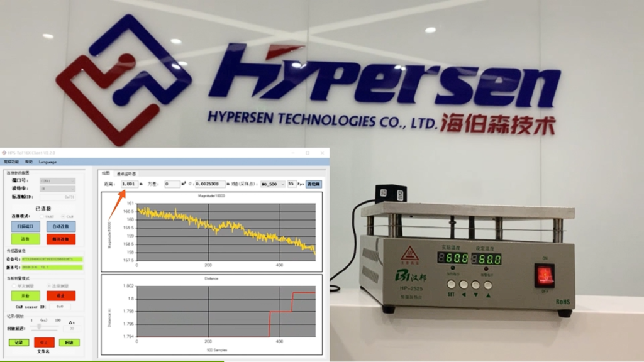Close the HPS-ToF client window
This screenshot has height=362, width=644.
[322, 153]
